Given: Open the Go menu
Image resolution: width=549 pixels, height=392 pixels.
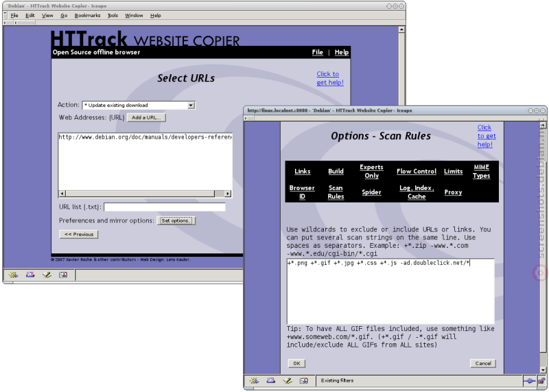Looking at the screenshot, I should (64, 15).
